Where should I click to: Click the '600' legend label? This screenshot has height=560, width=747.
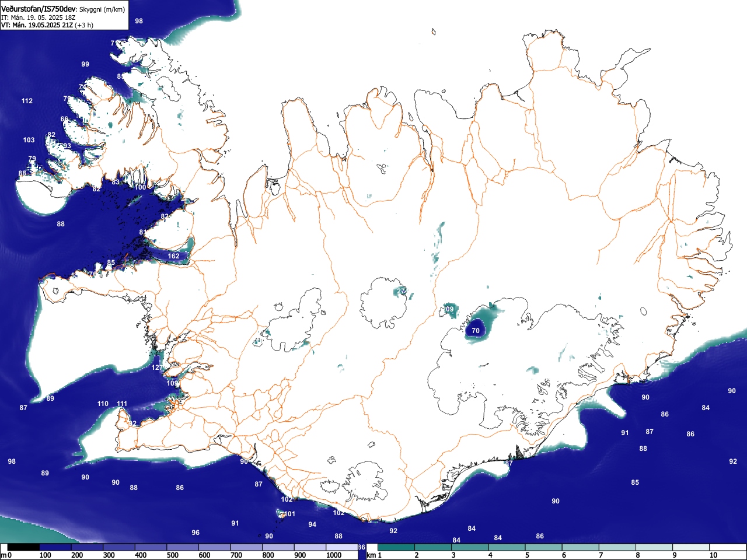point(204,555)
